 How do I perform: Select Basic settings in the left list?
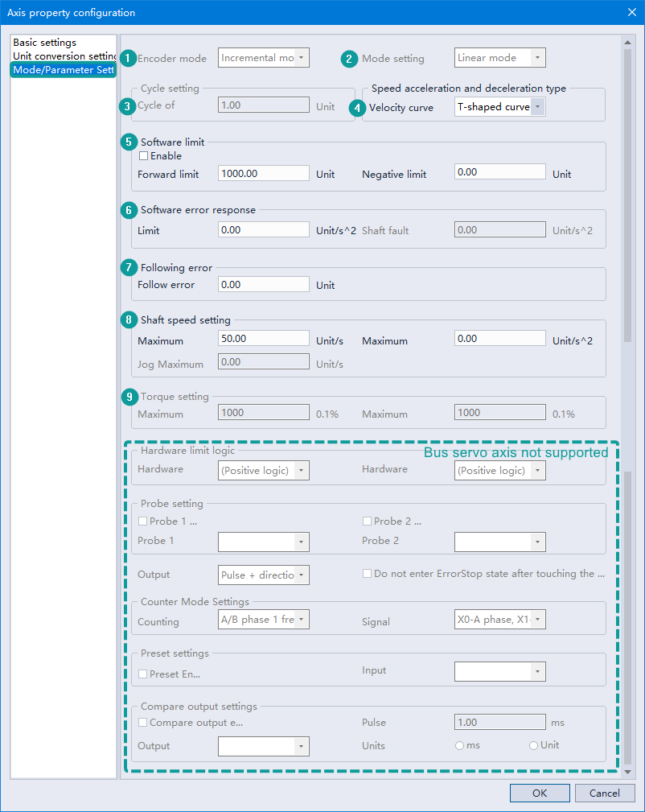pos(45,42)
